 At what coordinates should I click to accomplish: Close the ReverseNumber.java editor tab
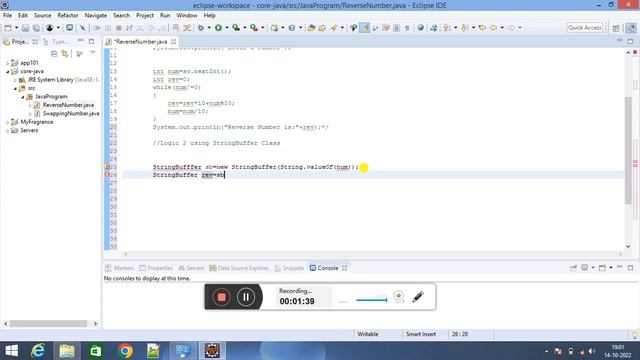click(x=173, y=42)
